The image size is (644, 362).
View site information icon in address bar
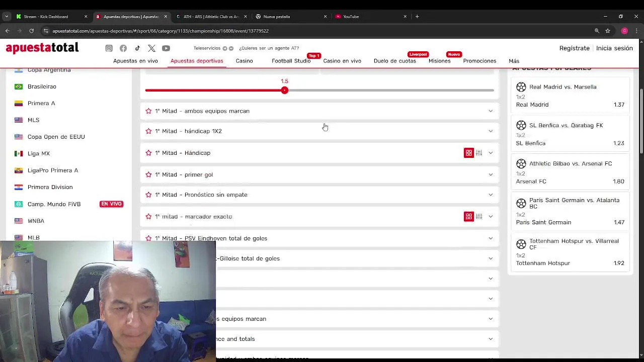click(x=46, y=31)
